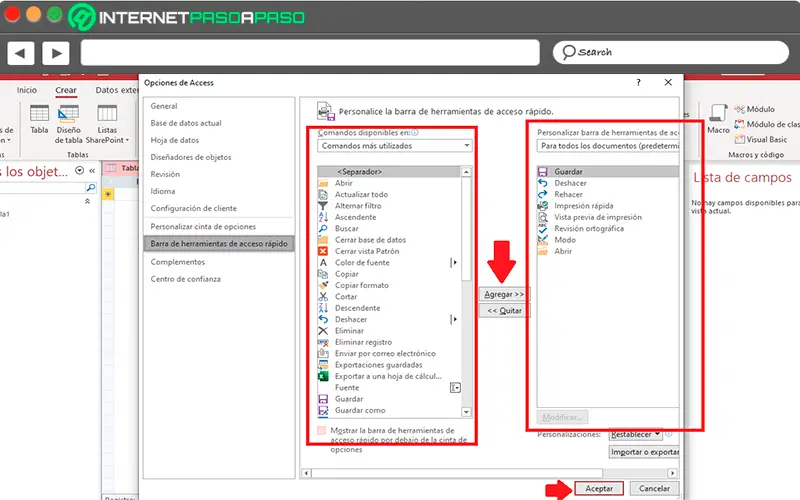This screenshot has height=500, width=800.
Task: Select Eliminar registro command
Action: 389,342
